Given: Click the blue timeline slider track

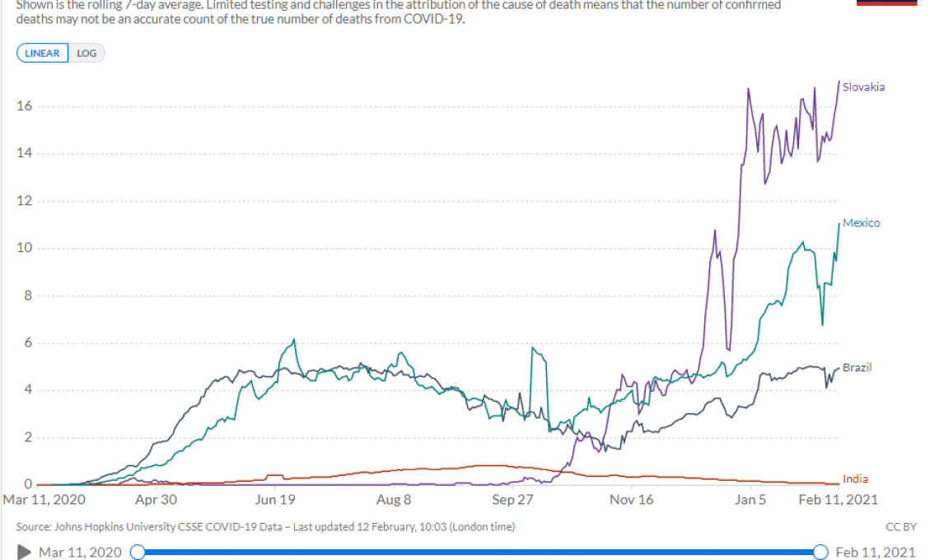Looking at the screenshot, I should (479, 553).
